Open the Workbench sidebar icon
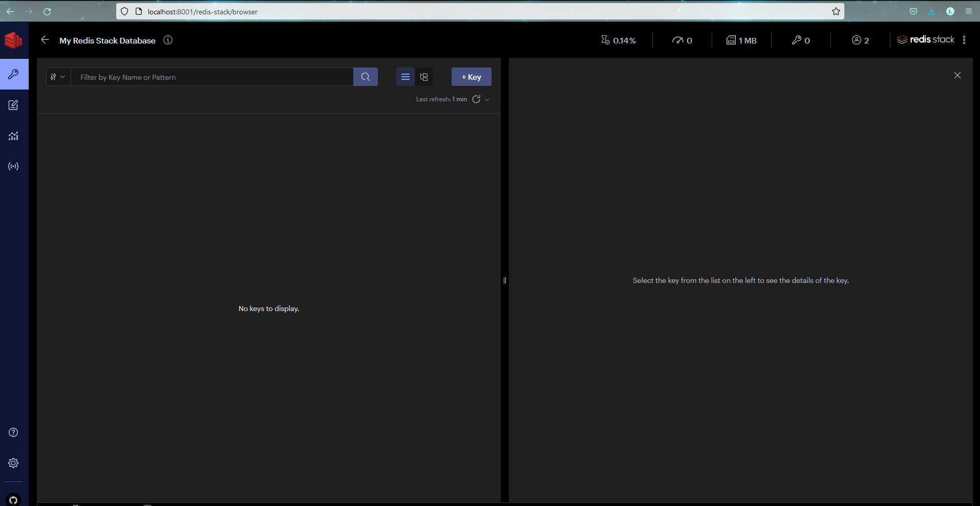The width and height of the screenshot is (980, 506). coord(14,105)
